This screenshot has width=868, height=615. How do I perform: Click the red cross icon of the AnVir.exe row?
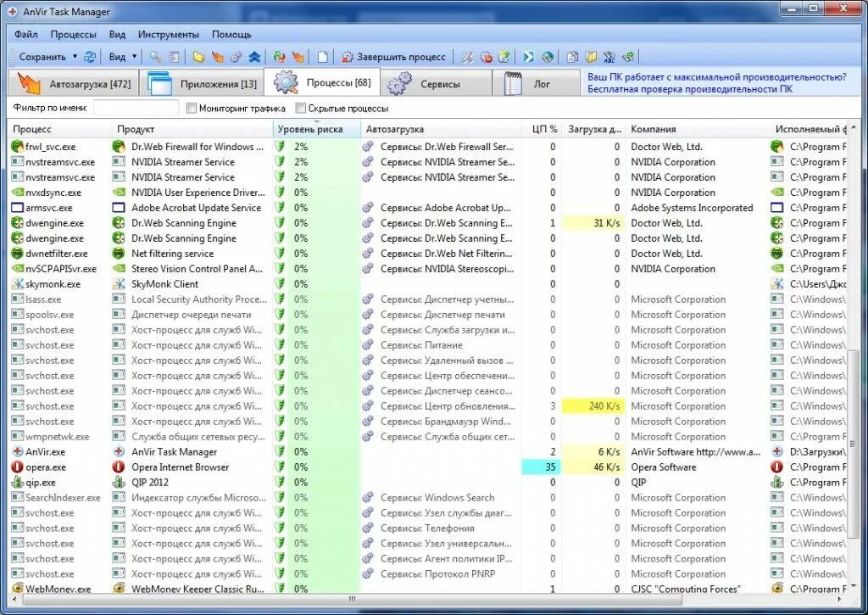17,451
